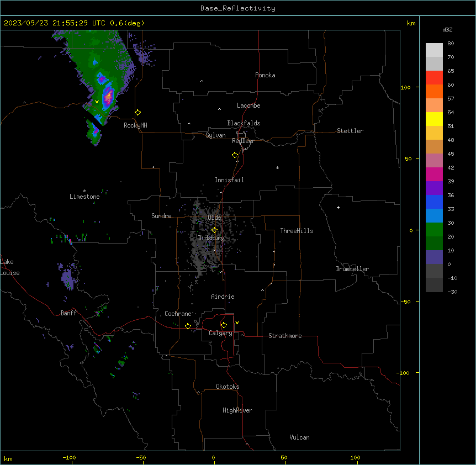Select the orange 57-60 dBZ legend swatch

tap(434, 91)
